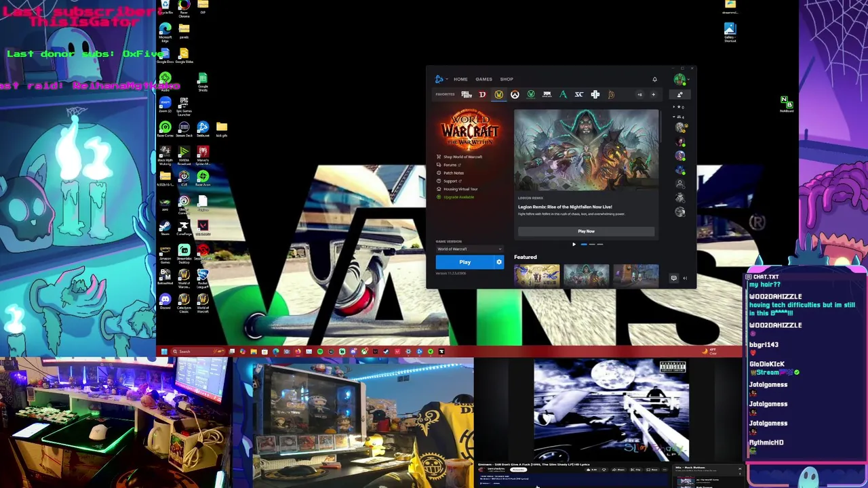Open the Zoom desktop icon
The width and height of the screenshot is (868, 488).
pos(165,105)
